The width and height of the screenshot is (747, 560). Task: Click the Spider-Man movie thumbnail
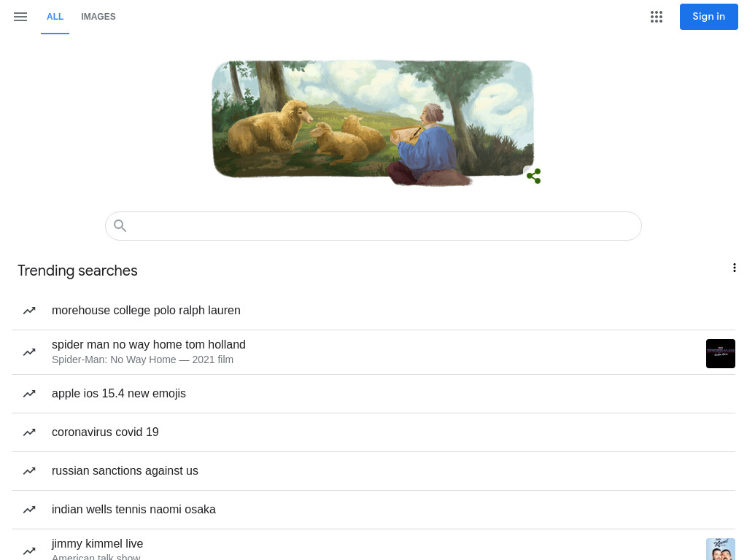[720, 354]
